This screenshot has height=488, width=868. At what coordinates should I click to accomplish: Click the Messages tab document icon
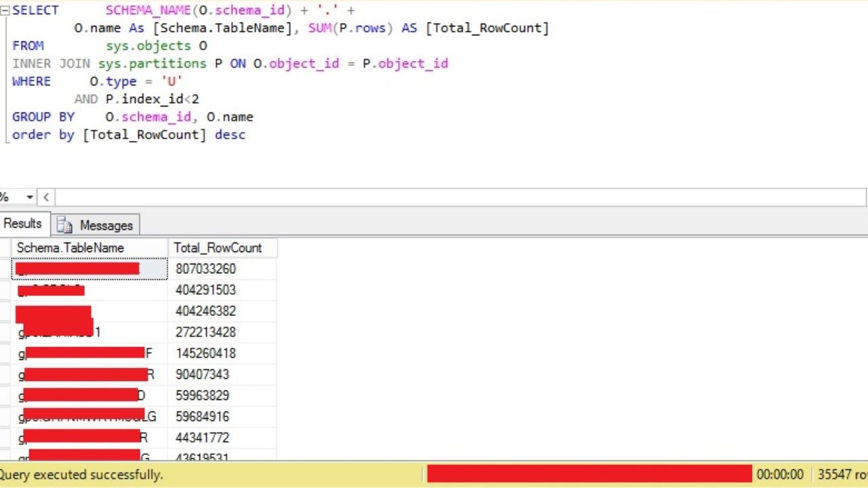tap(64, 225)
